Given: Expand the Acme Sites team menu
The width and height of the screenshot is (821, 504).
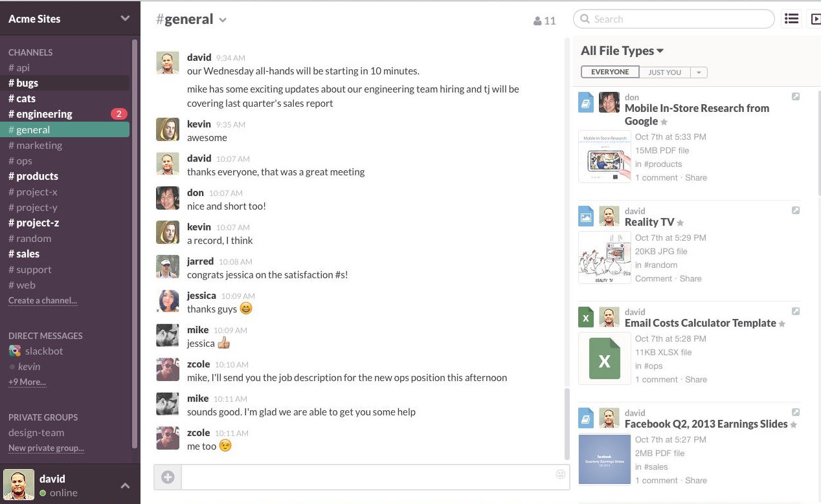Looking at the screenshot, I should pyautogui.click(x=125, y=19).
